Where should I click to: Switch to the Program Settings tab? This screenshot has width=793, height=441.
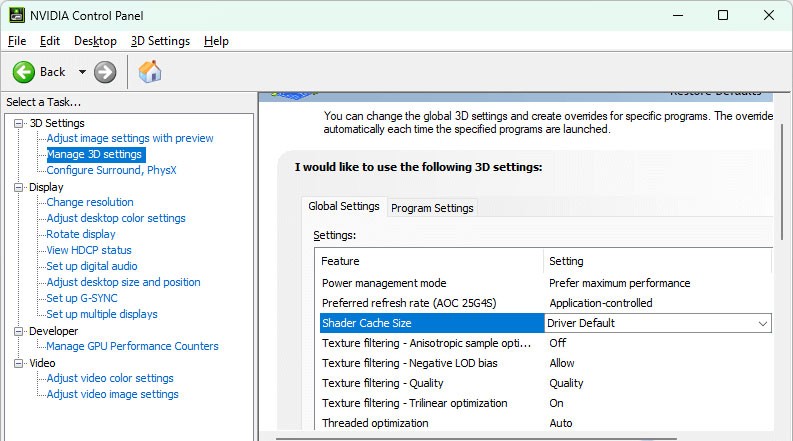pyautogui.click(x=432, y=208)
